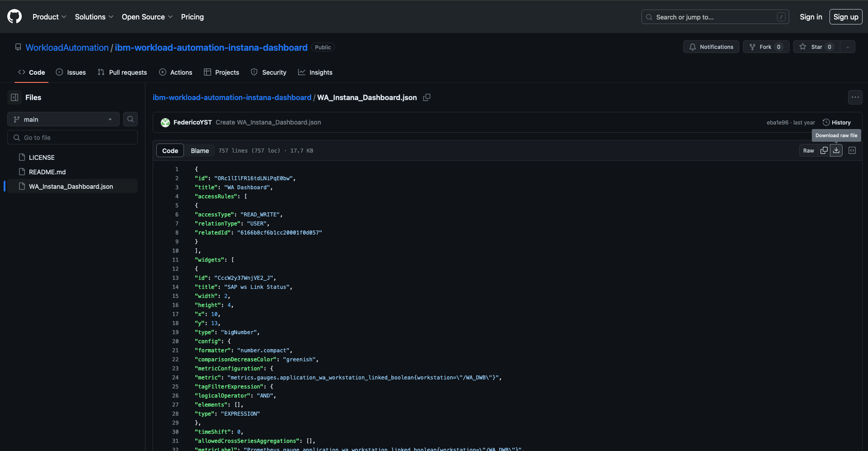Image resolution: width=868 pixels, height=451 pixels.
Task: Open the Insights tab
Action: tap(315, 72)
